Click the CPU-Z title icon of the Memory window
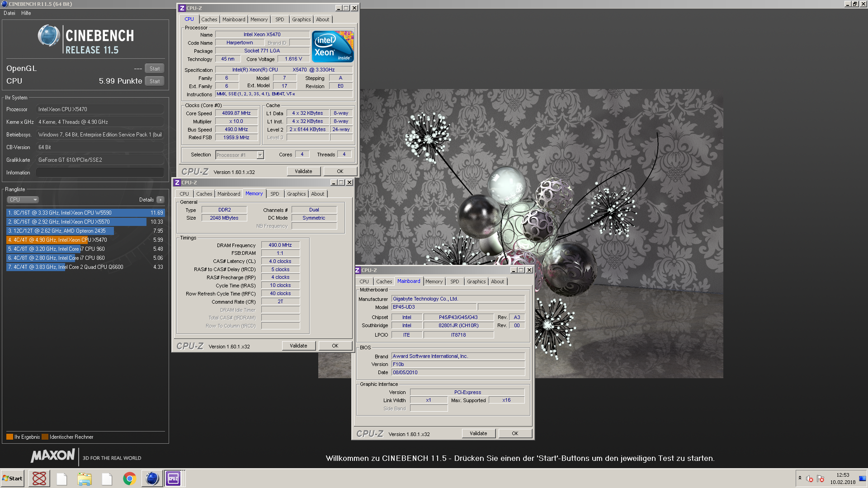The width and height of the screenshot is (868, 488). 177,183
